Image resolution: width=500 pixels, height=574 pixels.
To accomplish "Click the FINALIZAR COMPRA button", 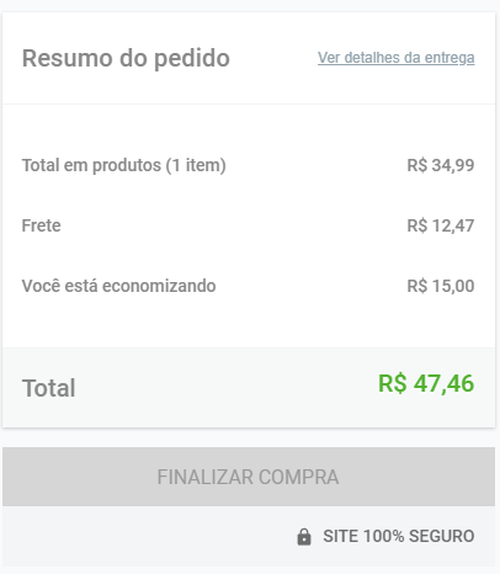I will (249, 477).
